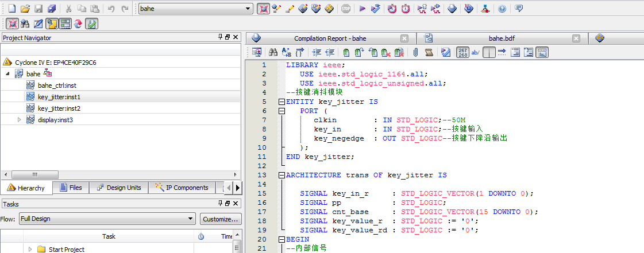Image resolution: width=644 pixels, height=253 pixels.
Task: Start compilation with the purple play icon
Action: click(362, 9)
